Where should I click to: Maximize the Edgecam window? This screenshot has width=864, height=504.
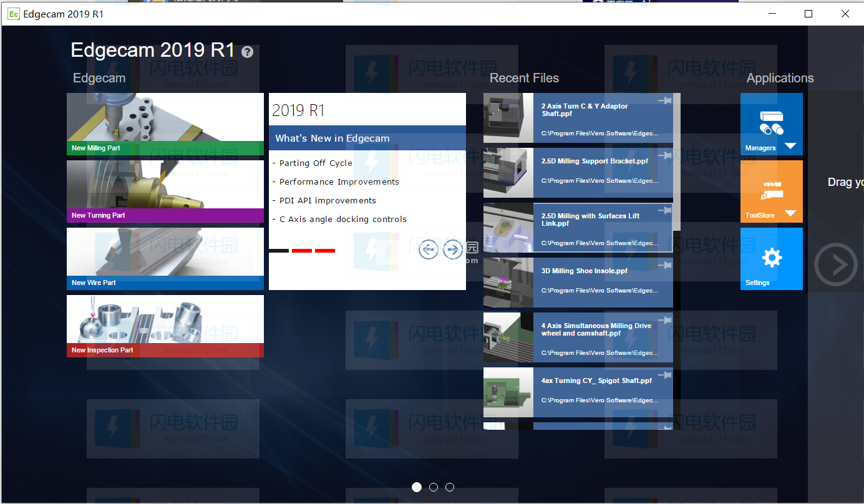[808, 14]
